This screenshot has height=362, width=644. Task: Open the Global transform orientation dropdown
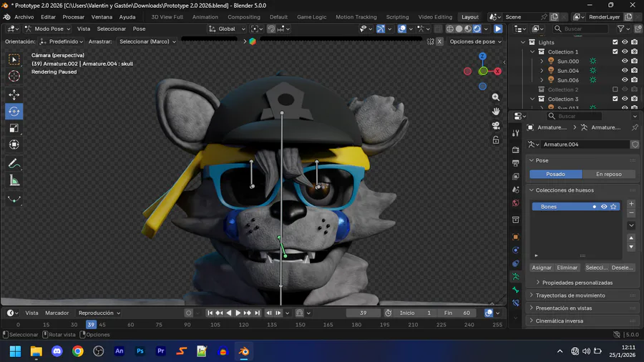click(227, 29)
